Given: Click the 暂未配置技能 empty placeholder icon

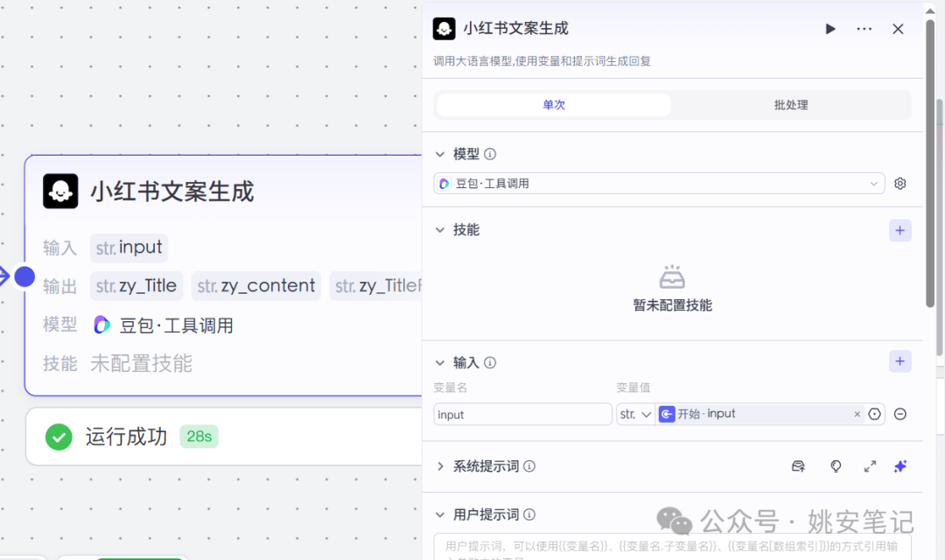Looking at the screenshot, I should point(672,277).
